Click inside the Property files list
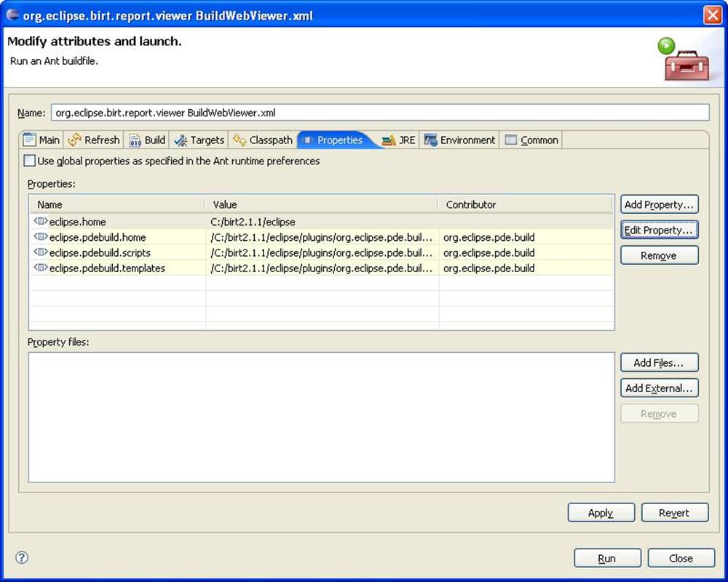The image size is (728, 582). (x=321, y=418)
